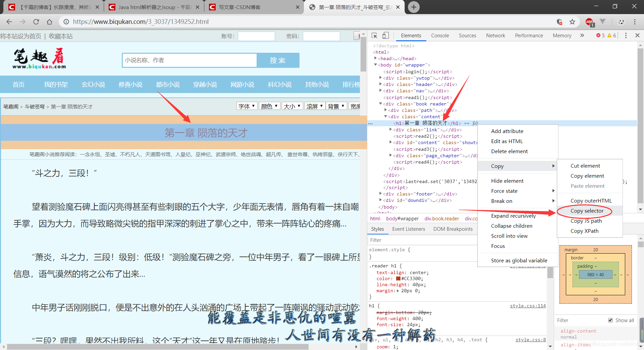Open the 背景 background dropdown
The width and height of the screenshot is (644, 350).
(x=336, y=106)
